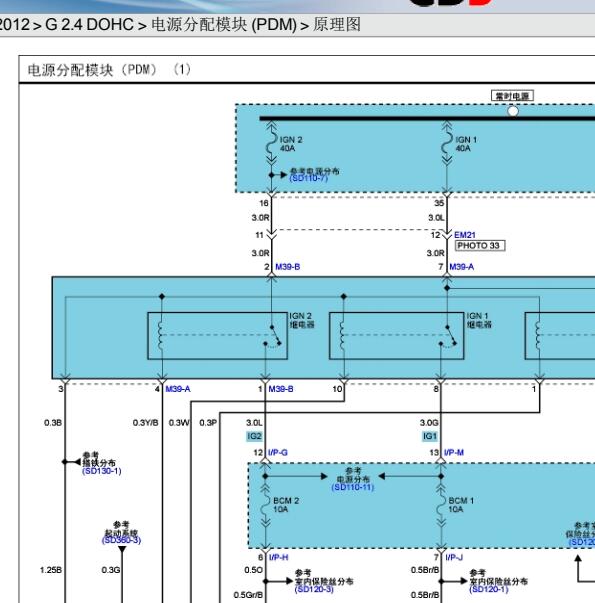Viewport: 595px width, 603px height.
Task: Open the SD110-7 power distribution reference link
Action: (x=308, y=178)
